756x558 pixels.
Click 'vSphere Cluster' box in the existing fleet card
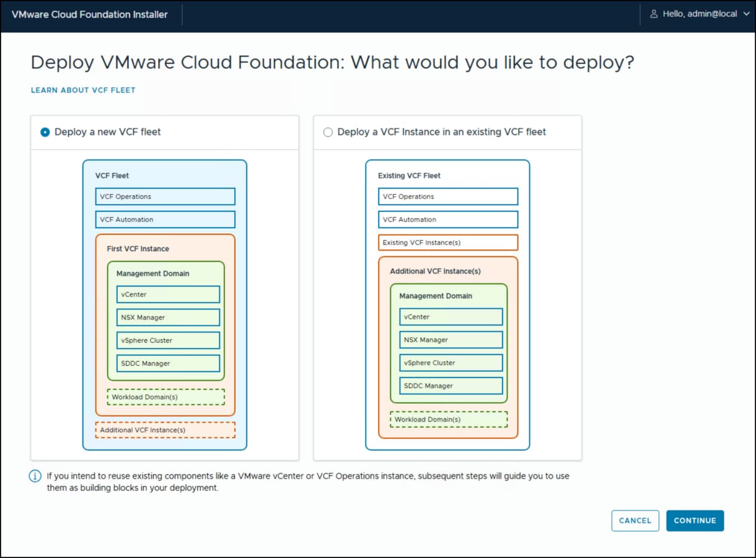tap(451, 363)
